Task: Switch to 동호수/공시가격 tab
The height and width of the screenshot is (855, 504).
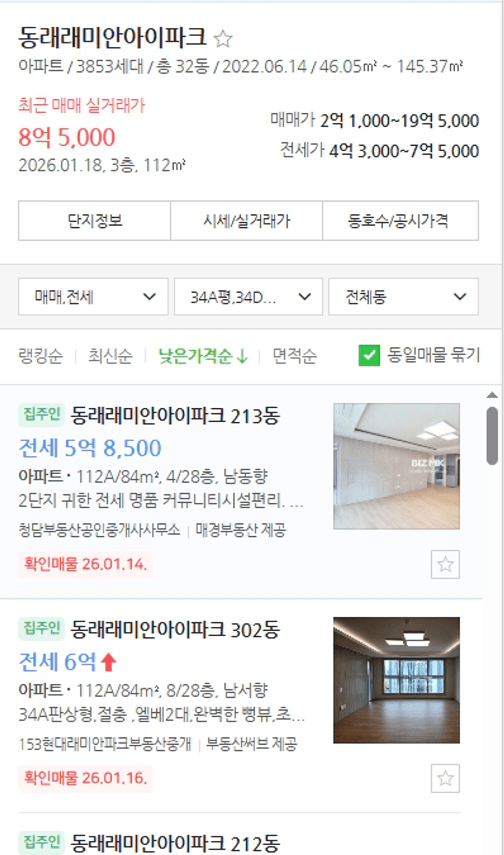Action: pos(400,221)
